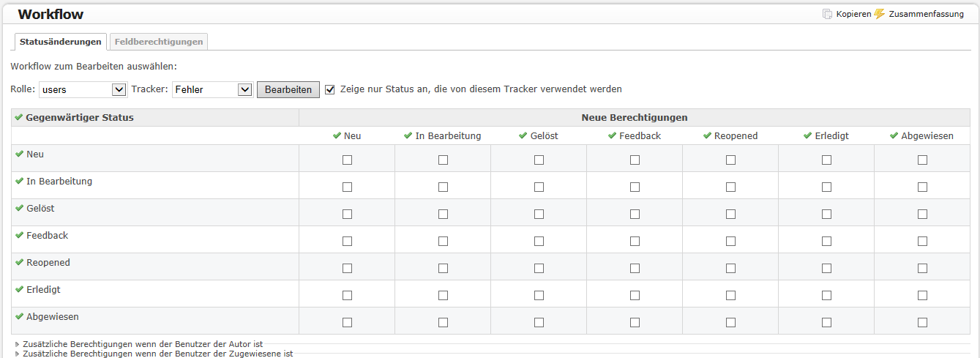Click the Kopieren copy icon

[828, 14]
